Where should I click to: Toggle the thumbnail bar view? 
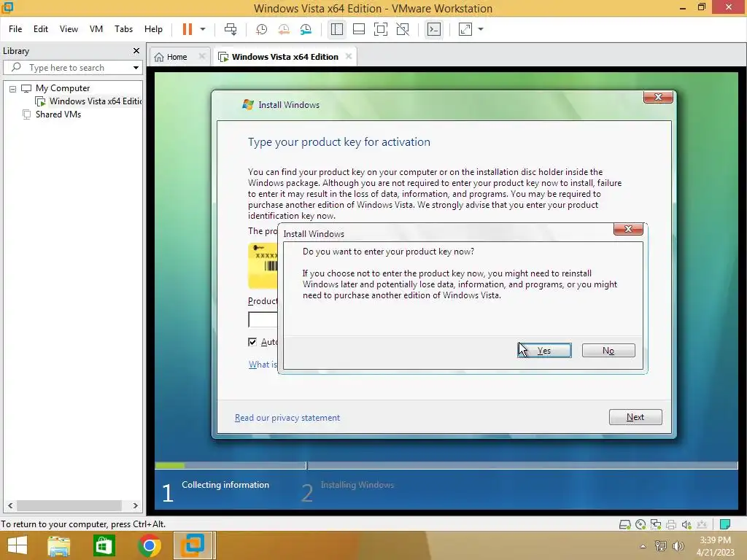pos(359,29)
